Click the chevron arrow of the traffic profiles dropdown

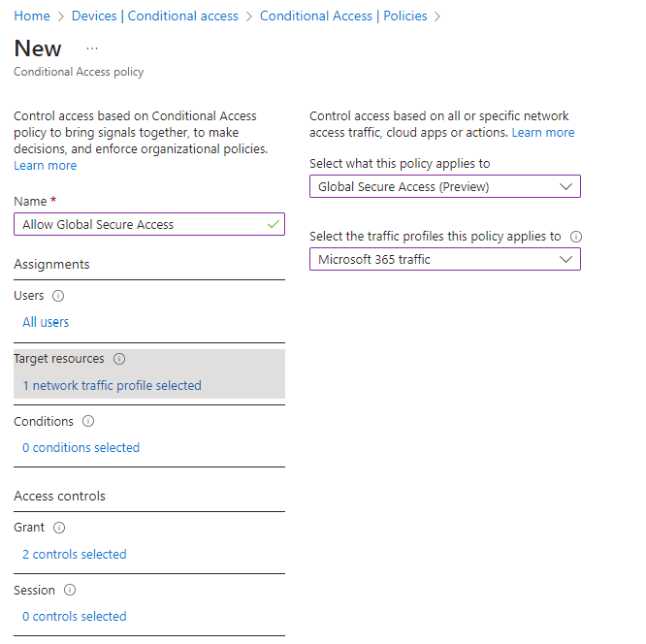(x=565, y=259)
